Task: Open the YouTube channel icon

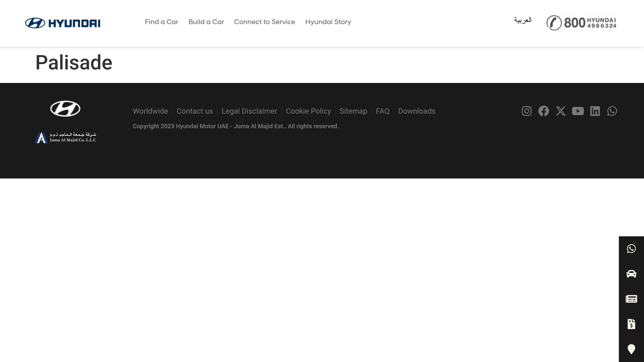Action: [x=578, y=111]
